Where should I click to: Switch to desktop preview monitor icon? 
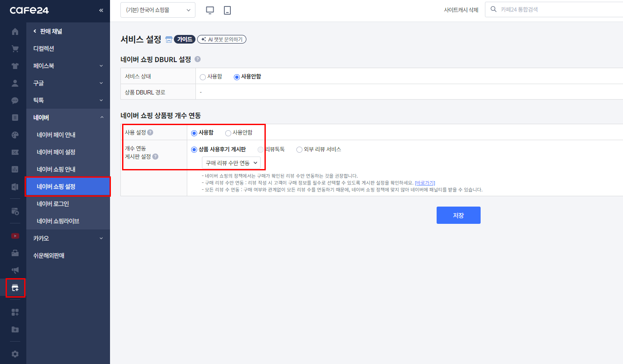(x=210, y=10)
